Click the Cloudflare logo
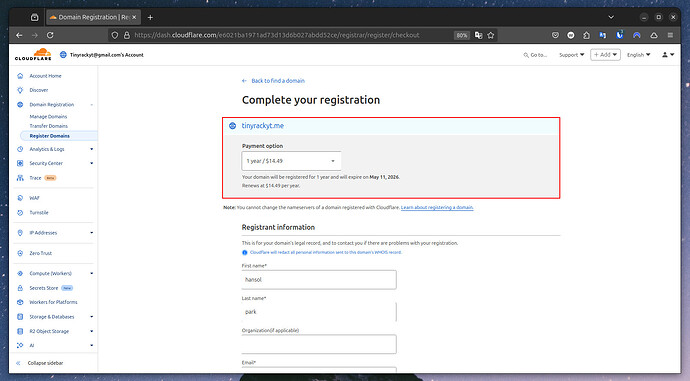Image resolution: width=690 pixels, height=381 pixels. pyautogui.click(x=33, y=55)
